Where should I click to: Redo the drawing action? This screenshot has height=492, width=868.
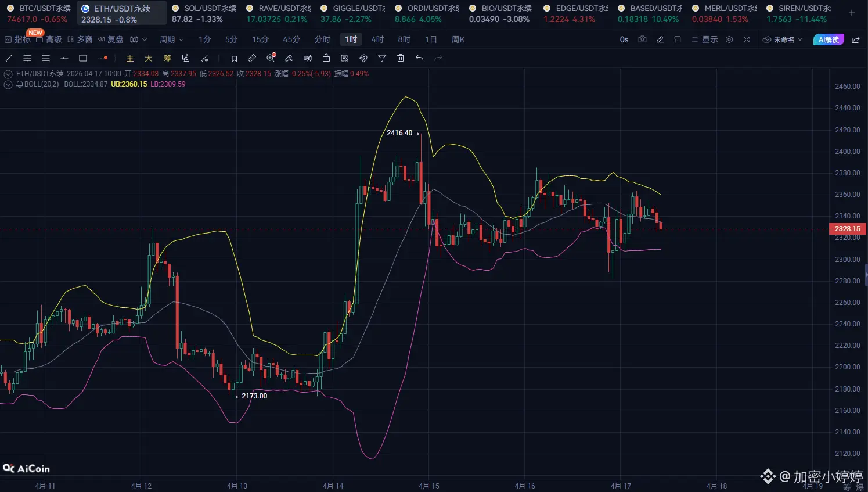pyautogui.click(x=438, y=58)
